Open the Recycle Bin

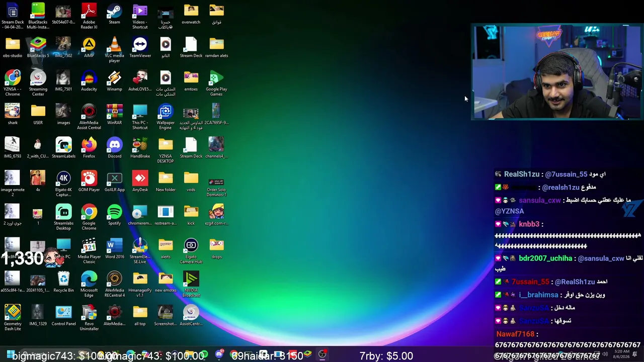click(63, 282)
